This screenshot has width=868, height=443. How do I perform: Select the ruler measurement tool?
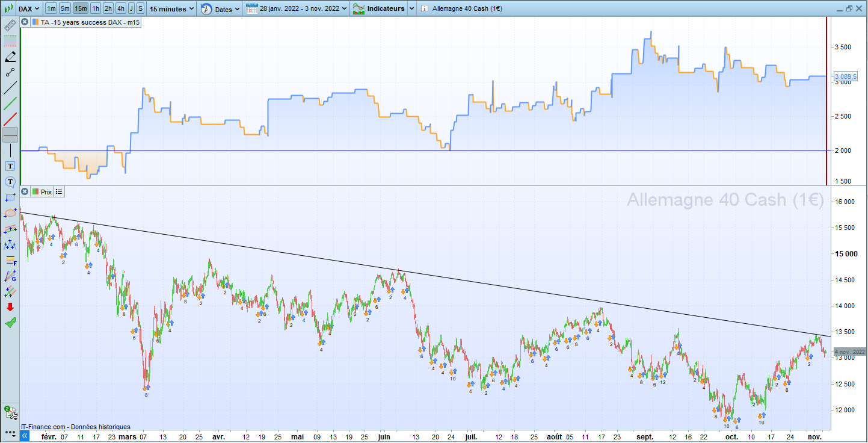click(10, 26)
